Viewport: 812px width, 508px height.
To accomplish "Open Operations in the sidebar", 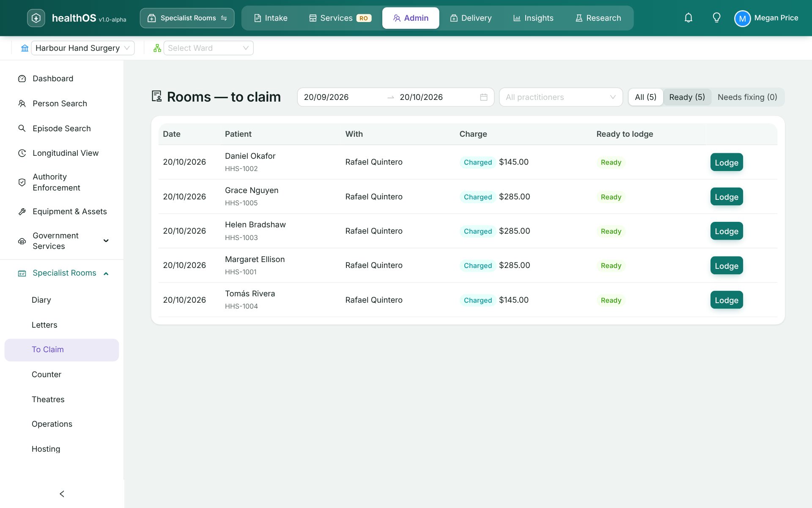I will (62, 424).
